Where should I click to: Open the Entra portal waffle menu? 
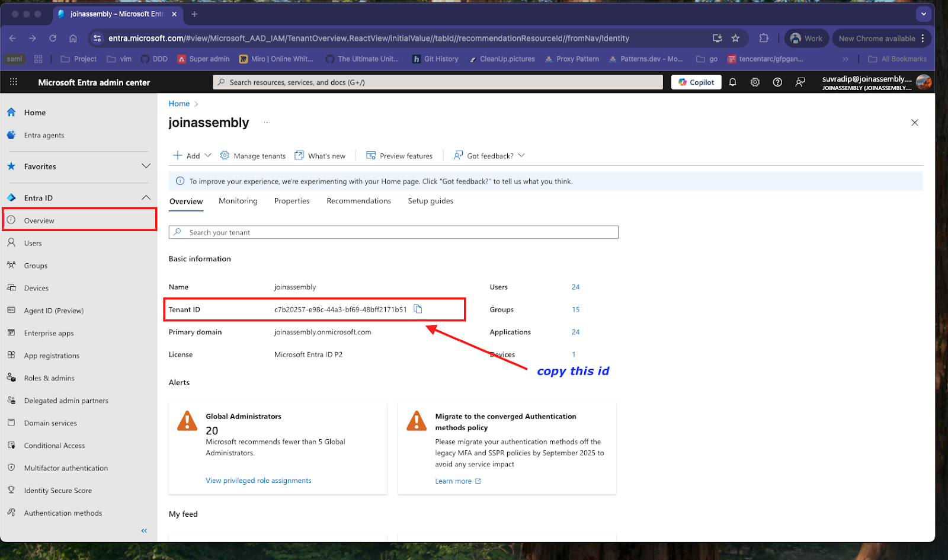click(14, 82)
